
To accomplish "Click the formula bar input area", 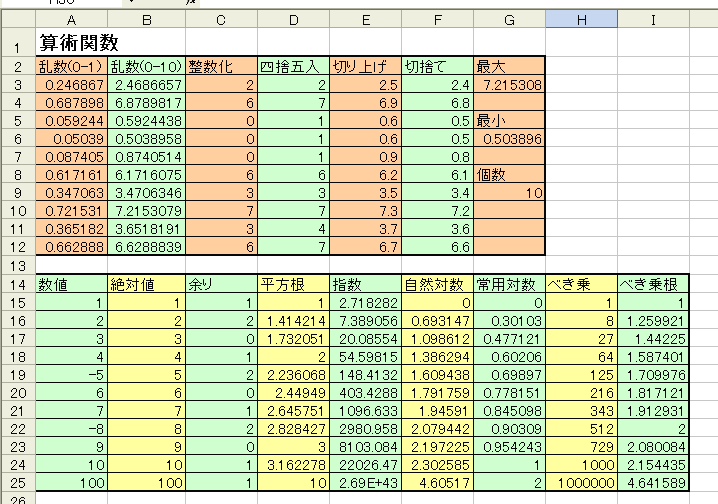I will tap(458, 3).
